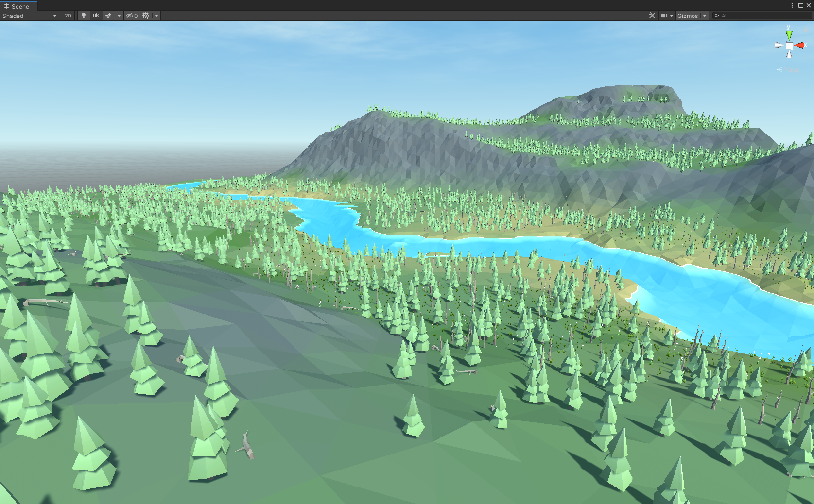Toggle scene lighting with the lamp icon
This screenshot has height=504, width=814.
pos(84,16)
